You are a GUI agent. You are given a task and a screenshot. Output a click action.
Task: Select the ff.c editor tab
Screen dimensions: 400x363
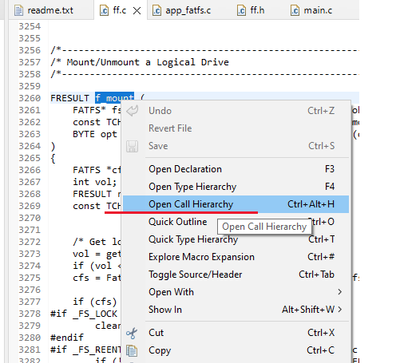(x=119, y=10)
